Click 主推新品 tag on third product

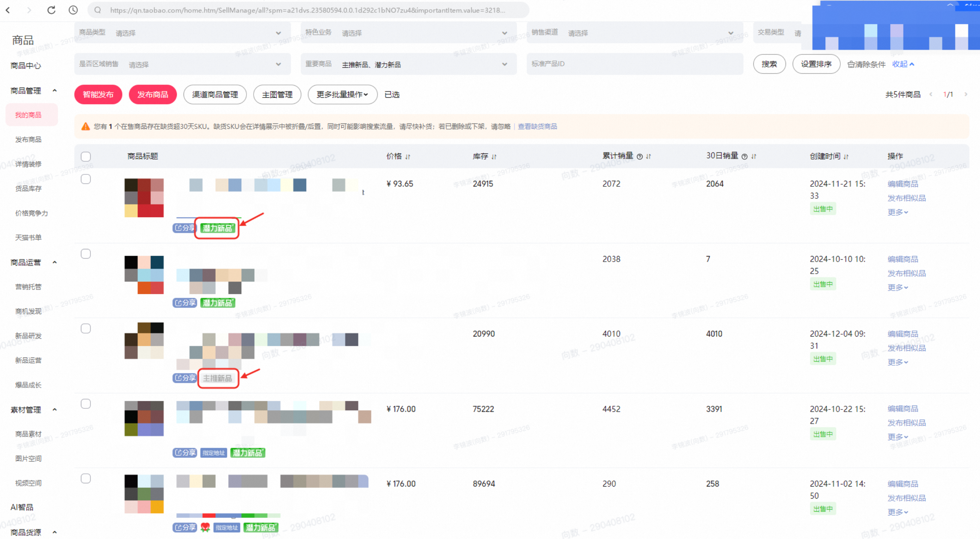click(x=218, y=378)
